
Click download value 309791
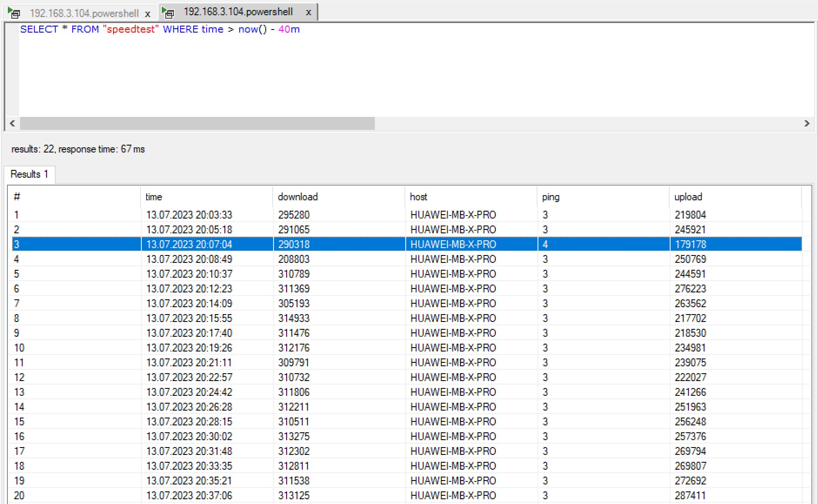pos(294,362)
